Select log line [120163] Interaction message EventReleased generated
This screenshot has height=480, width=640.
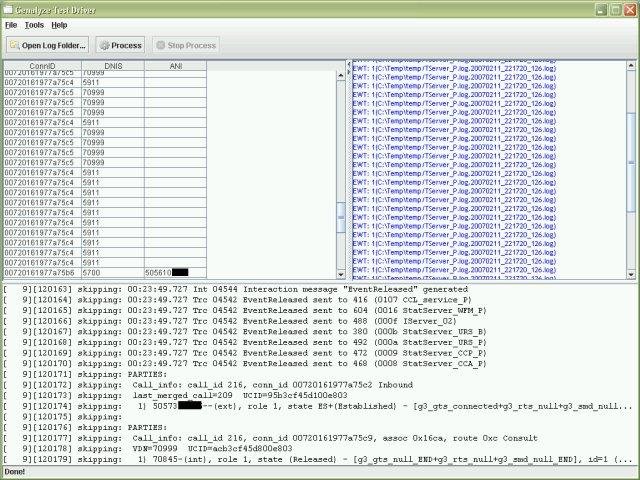click(x=236, y=289)
